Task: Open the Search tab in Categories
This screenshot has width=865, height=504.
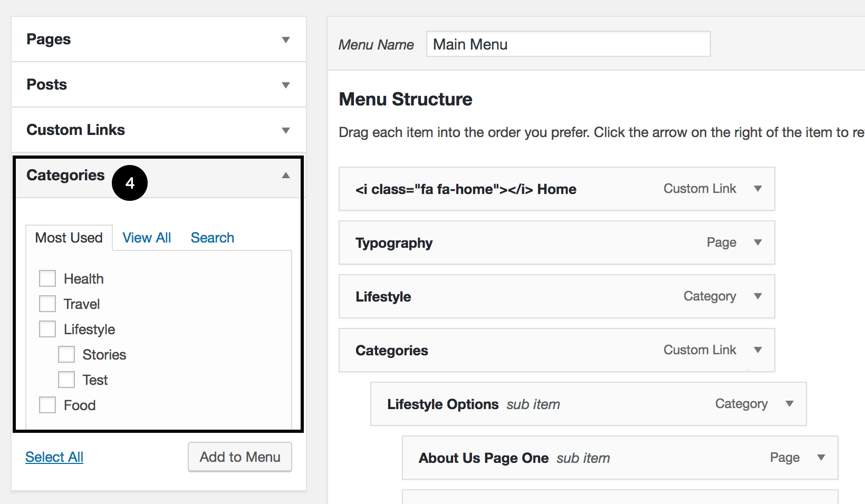Action: coord(212,237)
